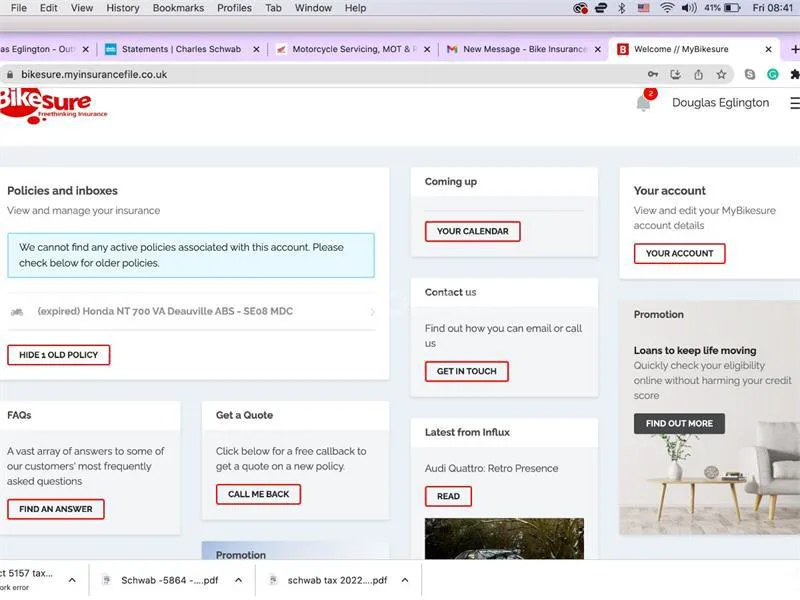Close the Statements Charles Schwab tab

[x=256, y=49]
